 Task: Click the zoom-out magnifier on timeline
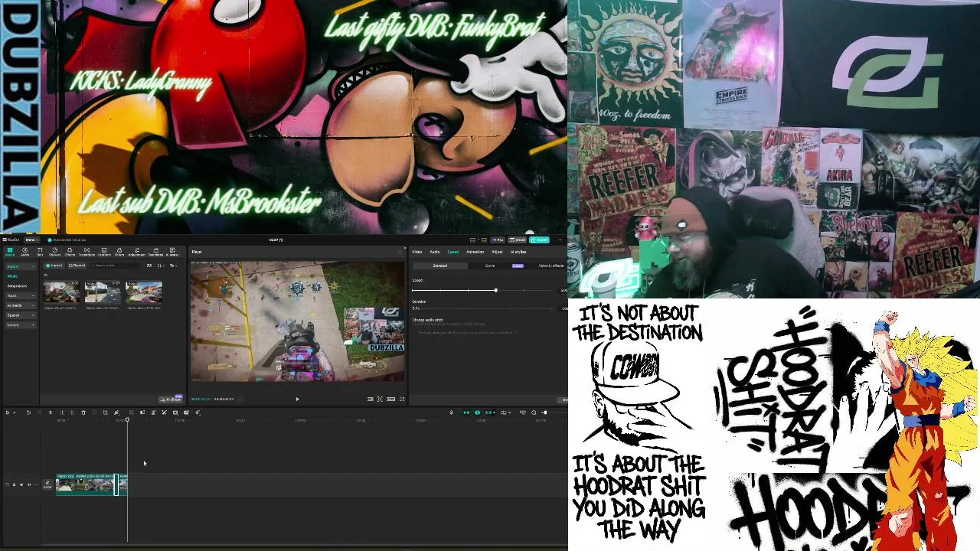point(534,412)
